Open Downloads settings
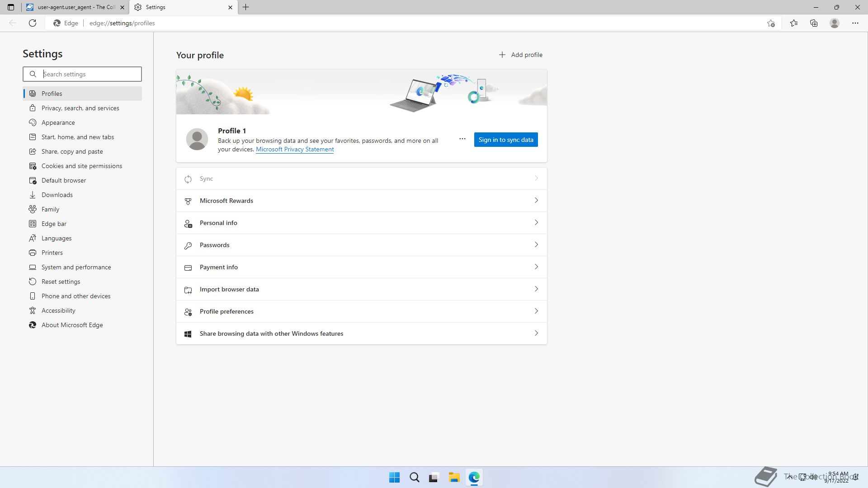 point(82,195)
